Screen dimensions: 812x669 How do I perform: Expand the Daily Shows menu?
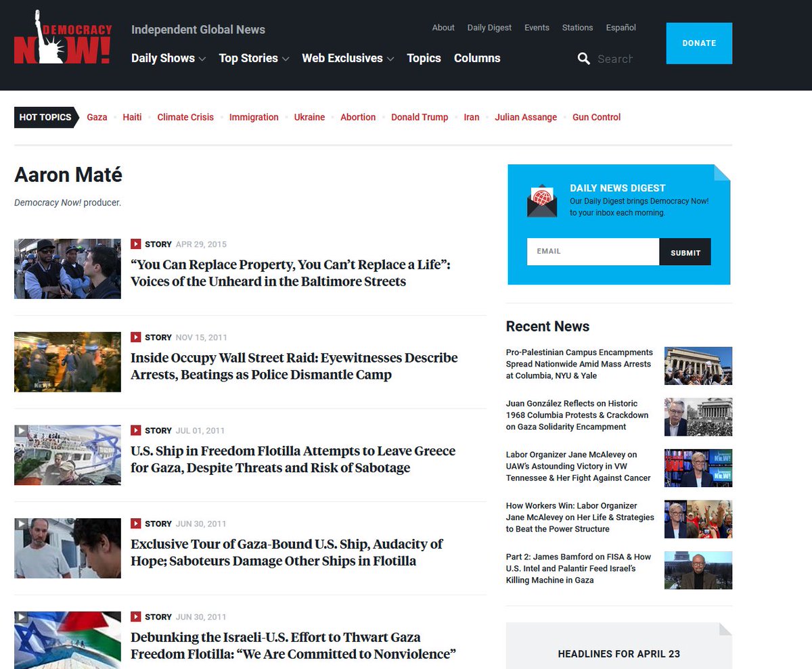[x=168, y=58]
